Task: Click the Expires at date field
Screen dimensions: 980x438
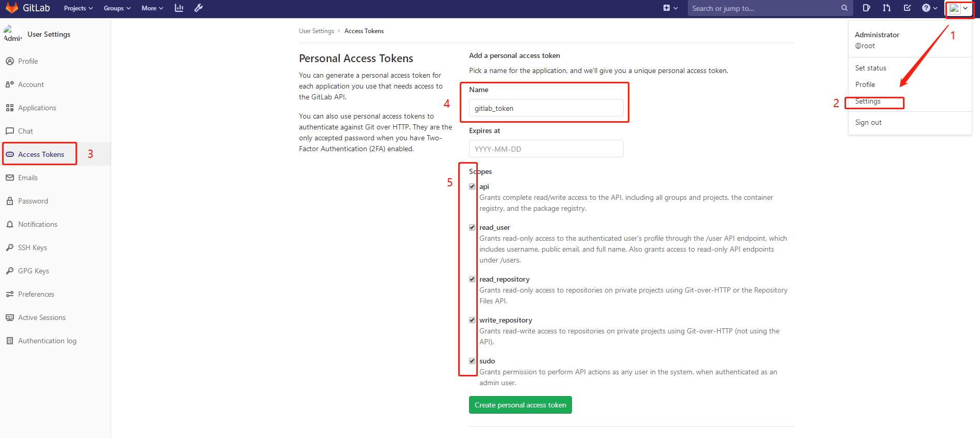Action: (x=546, y=149)
